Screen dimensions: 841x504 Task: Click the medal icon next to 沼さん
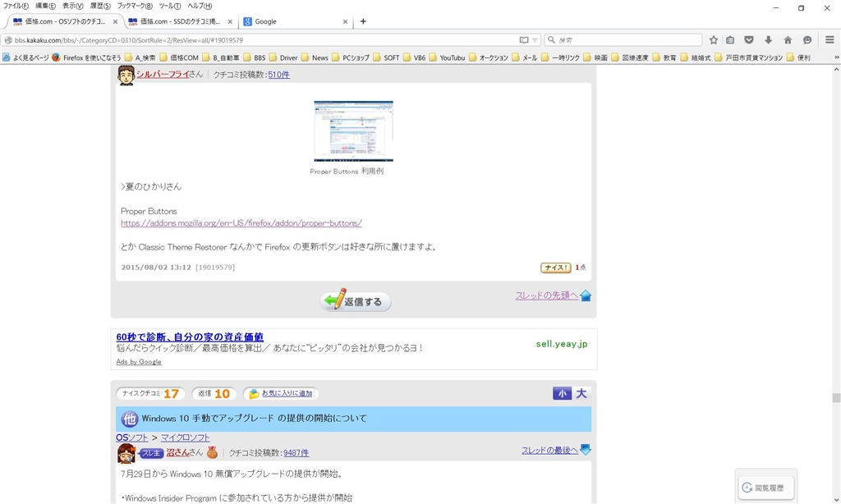coord(213,453)
